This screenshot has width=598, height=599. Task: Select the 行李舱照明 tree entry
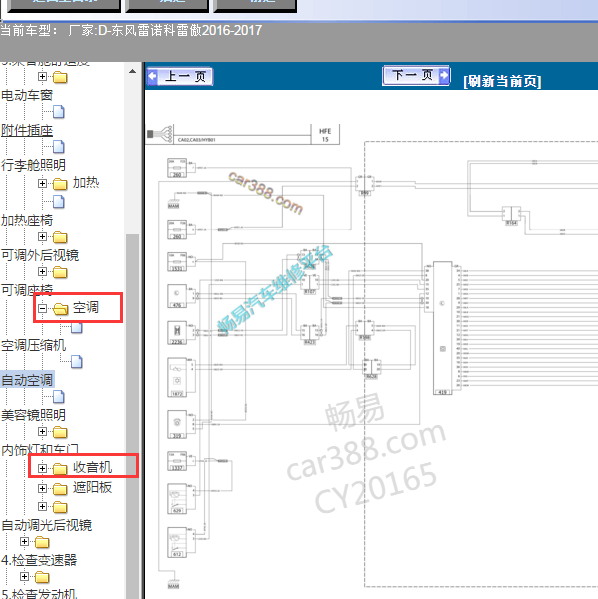point(33,165)
